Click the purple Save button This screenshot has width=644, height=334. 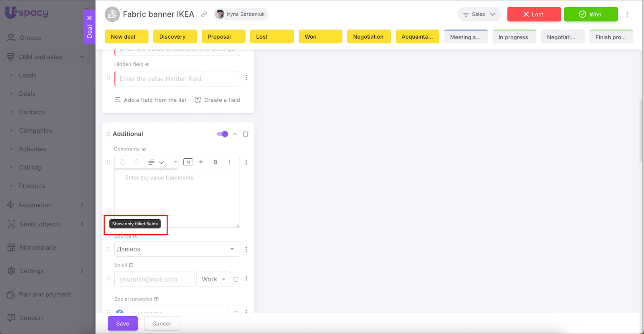(123, 324)
